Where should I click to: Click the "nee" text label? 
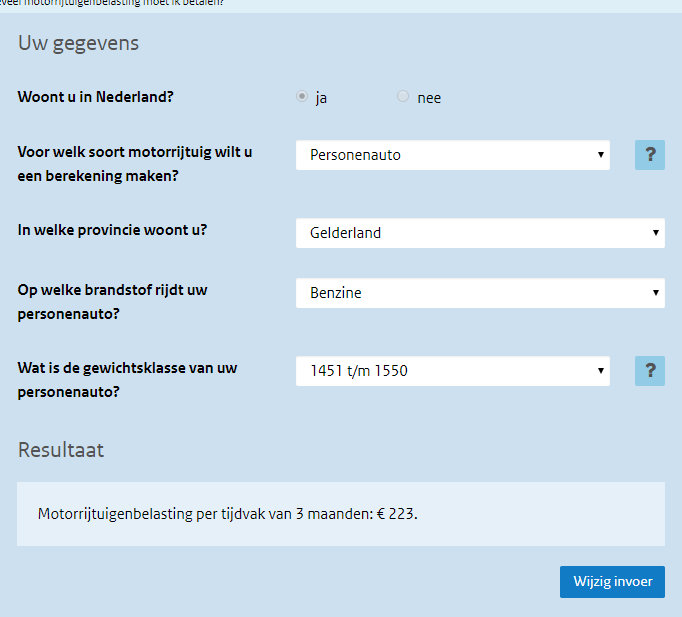tap(429, 98)
